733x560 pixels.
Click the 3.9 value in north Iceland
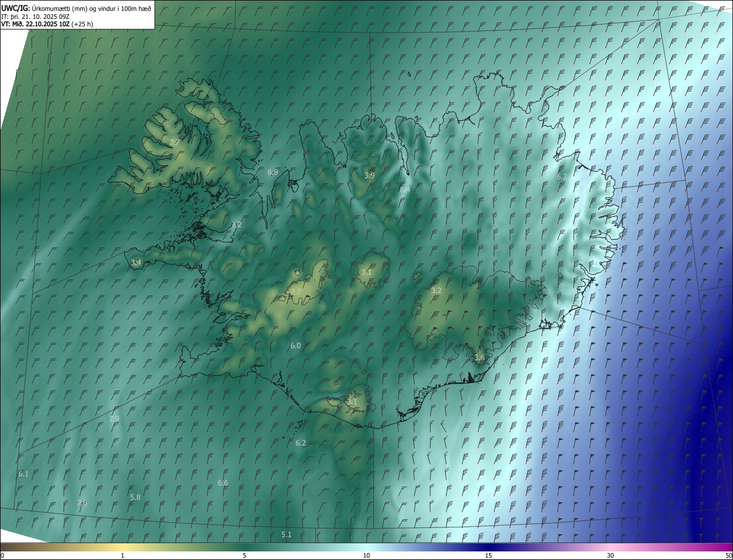coord(369,175)
